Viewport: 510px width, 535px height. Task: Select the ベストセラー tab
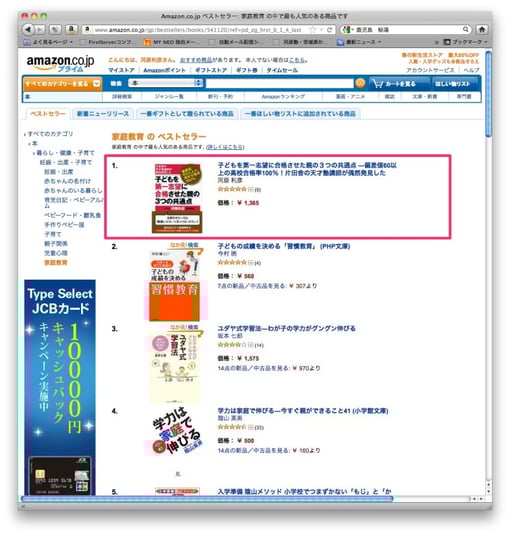[48, 114]
